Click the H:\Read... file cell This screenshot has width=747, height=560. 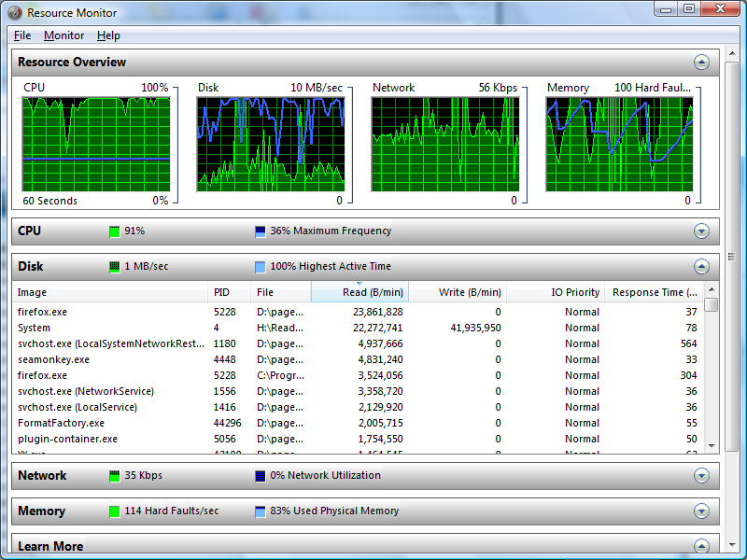click(x=279, y=328)
